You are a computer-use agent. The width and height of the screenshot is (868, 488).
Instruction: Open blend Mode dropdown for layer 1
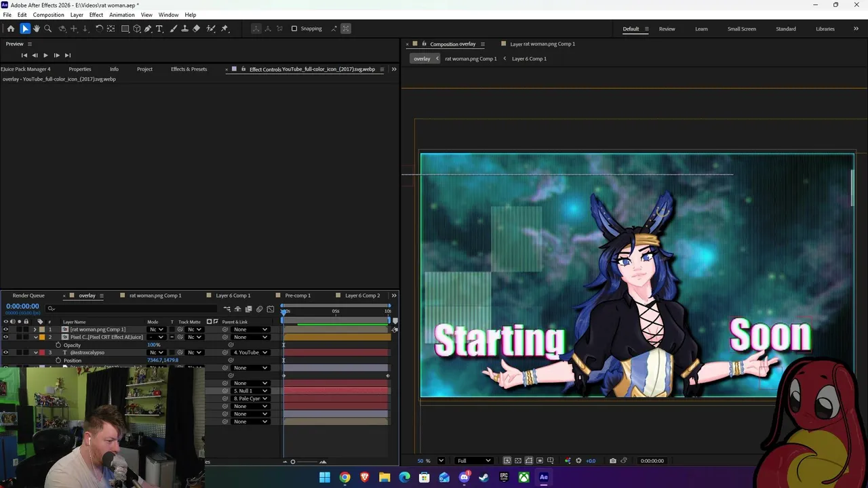[156, 329]
